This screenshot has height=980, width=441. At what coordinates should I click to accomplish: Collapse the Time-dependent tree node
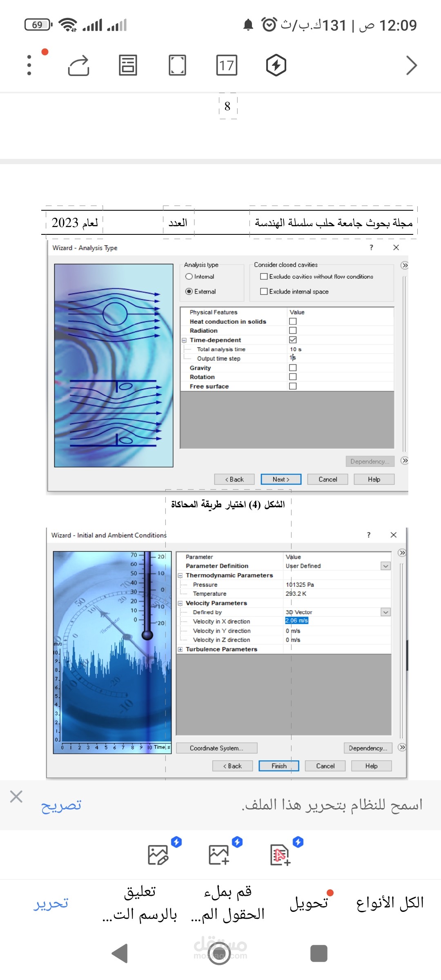(x=184, y=340)
